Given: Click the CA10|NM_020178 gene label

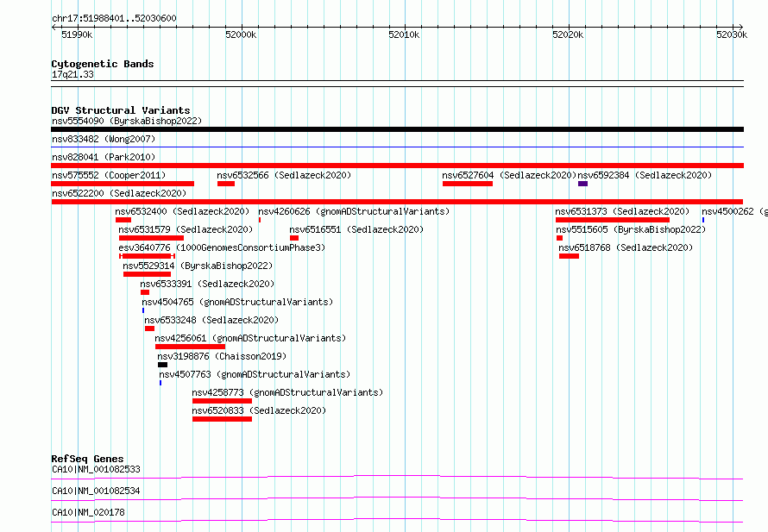Looking at the screenshot, I should (x=88, y=512).
